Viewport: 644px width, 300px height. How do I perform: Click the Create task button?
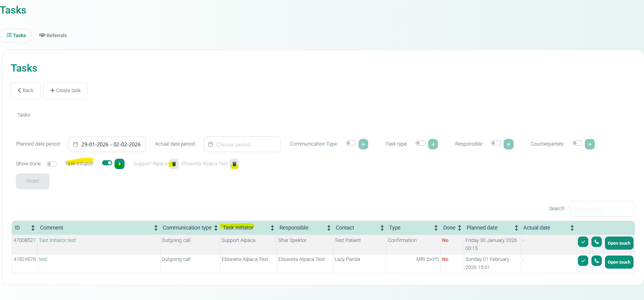click(65, 91)
